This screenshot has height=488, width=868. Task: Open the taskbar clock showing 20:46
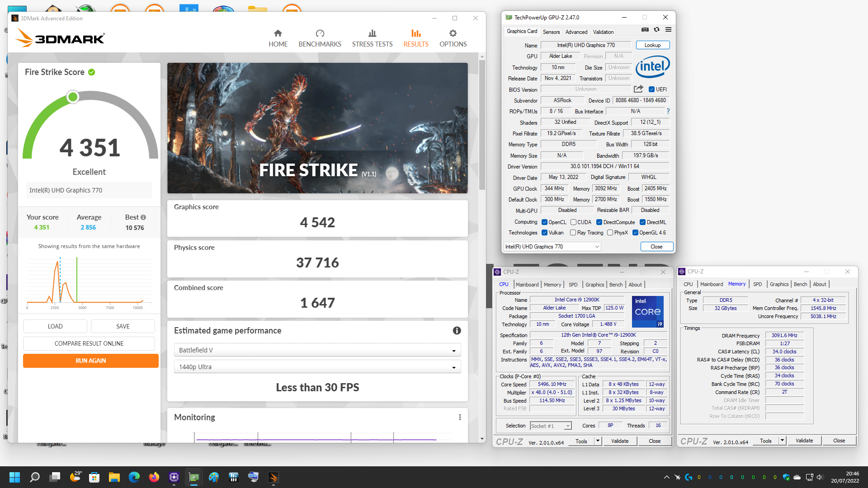tap(844, 477)
